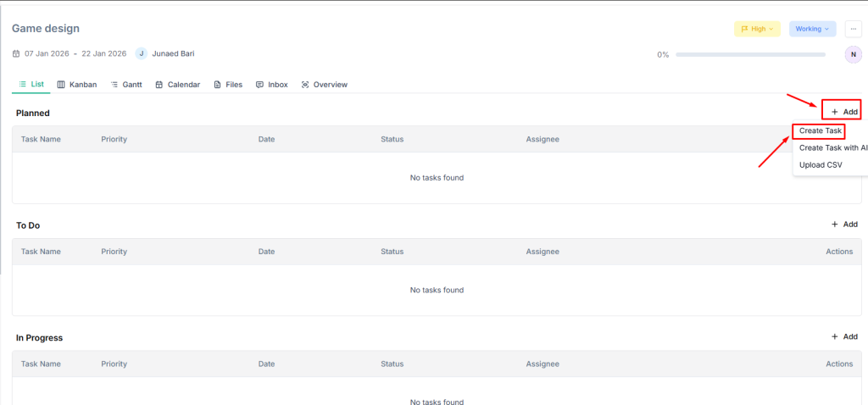
Task: Expand the High priority dropdown
Action: 757,29
